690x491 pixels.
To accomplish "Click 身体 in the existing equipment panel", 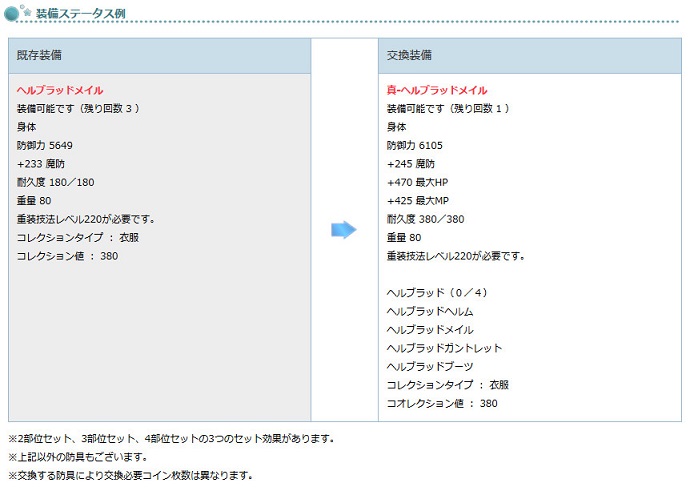I will point(26,127).
